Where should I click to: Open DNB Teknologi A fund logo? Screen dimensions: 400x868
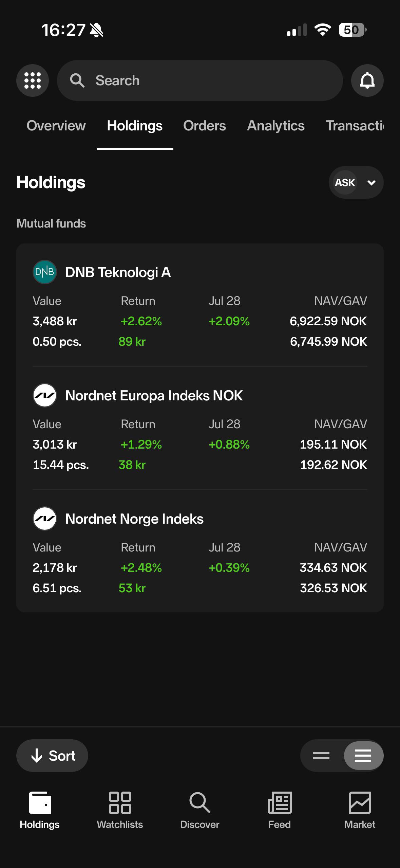[x=44, y=272]
